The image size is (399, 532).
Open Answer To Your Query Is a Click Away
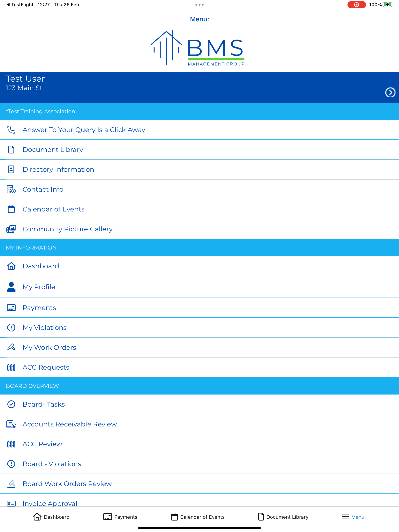[199, 130]
